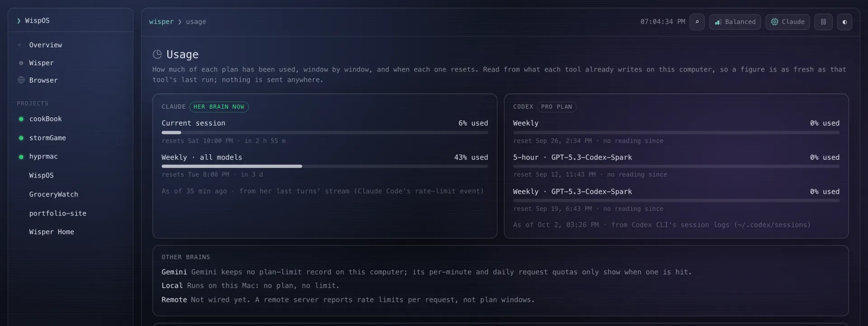Screen dimensions: 868x326
Task: Click the Weekly all models progress bar
Action: pyautogui.click(x=325, y=167)
